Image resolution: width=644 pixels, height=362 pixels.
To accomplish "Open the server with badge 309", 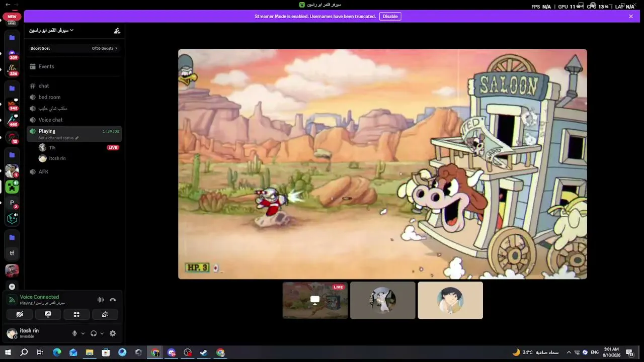I will 12,54.
